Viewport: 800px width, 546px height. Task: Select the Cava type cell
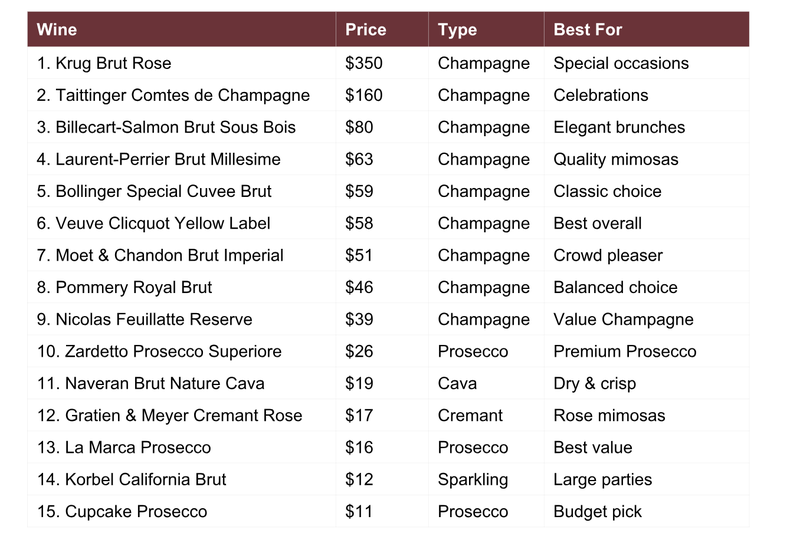click(457, 383)
